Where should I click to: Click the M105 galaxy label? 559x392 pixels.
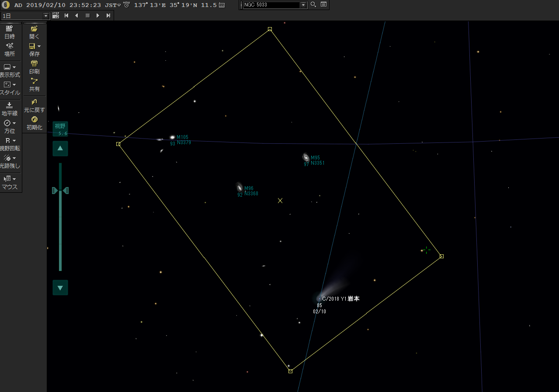pos(182,137)
